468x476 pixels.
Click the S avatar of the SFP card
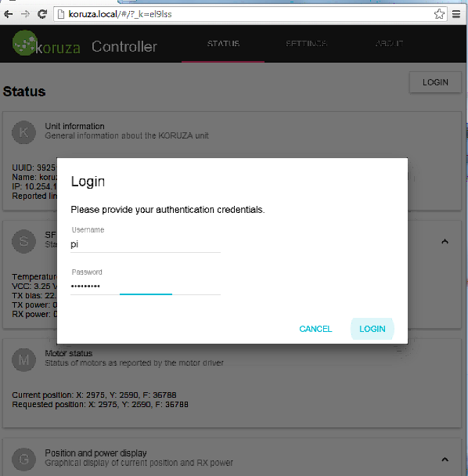[23, 241]
